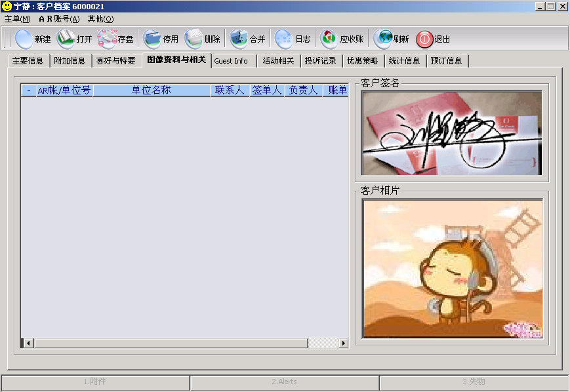Screen dimensions: 570x392
Task: Open the 主单(M) menu
Action: 18,19
